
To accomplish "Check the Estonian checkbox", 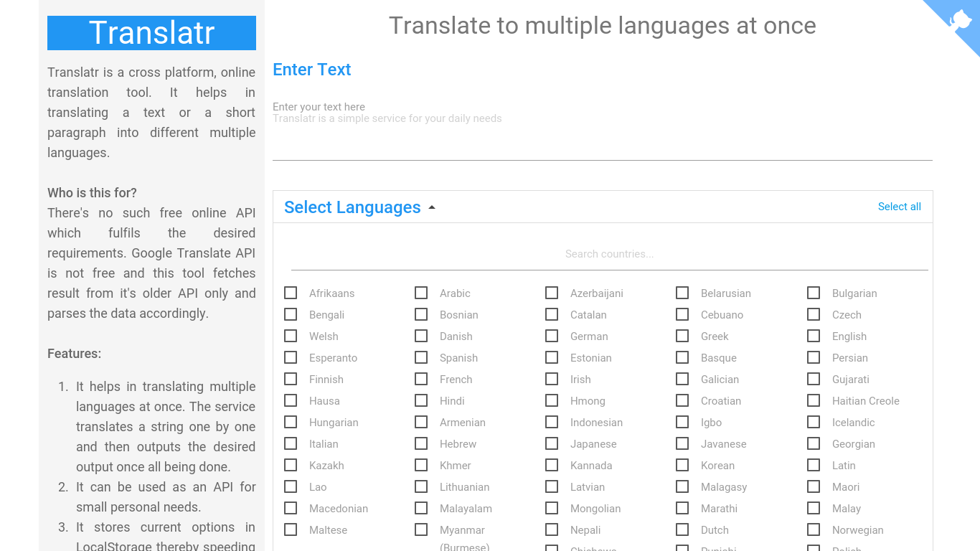I will click(x=552, y=357).
